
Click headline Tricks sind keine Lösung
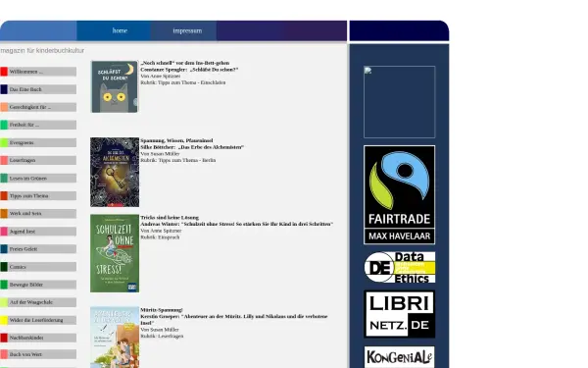(170, 218)
